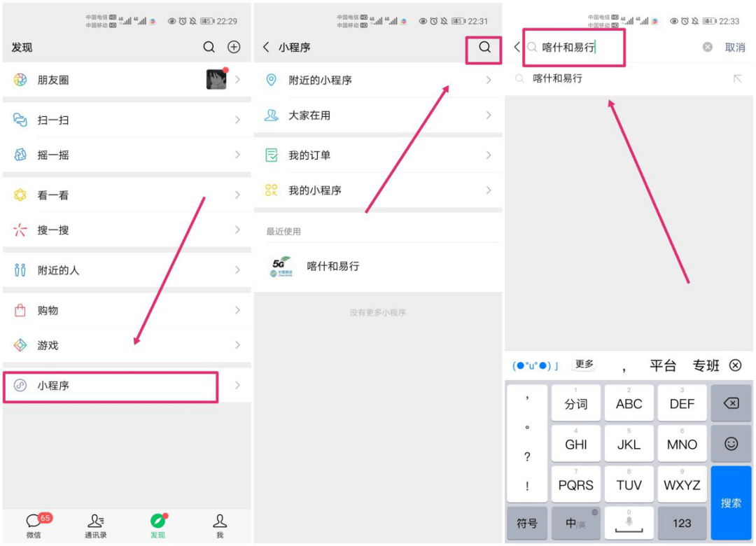The width and height of the screenshot is (756, 546).
Task: Tap 取消 to cancel search
Action: coord(735,48)
